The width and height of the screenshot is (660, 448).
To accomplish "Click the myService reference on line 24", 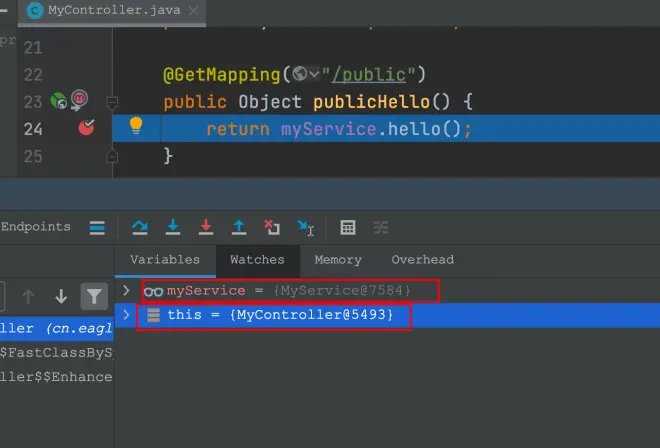I will [x=328, y=129].
